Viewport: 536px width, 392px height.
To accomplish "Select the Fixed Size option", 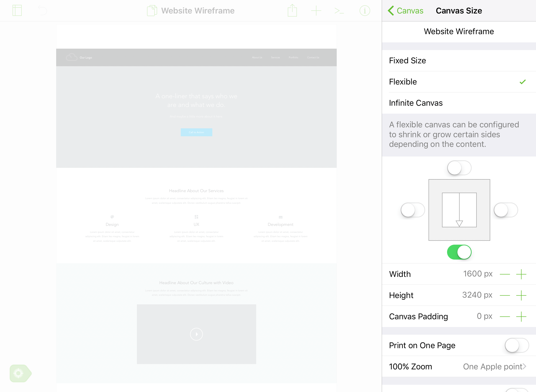I will (407, 60).
